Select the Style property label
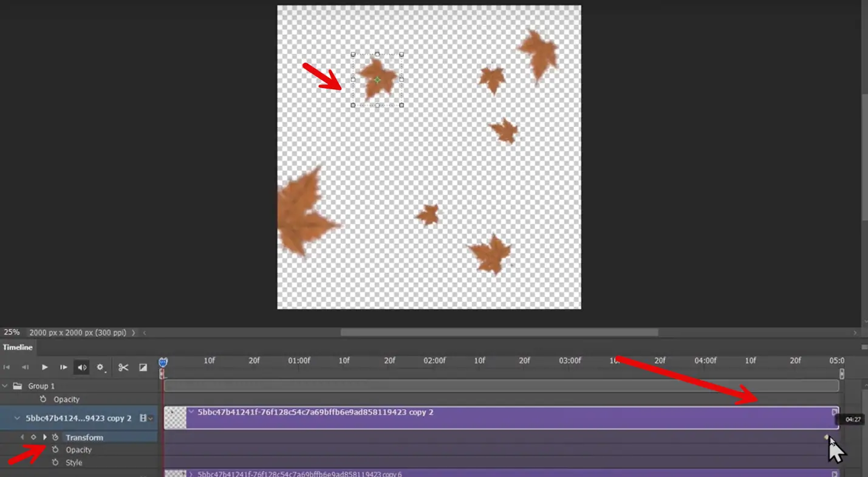The width and height of the screenshot is (868, 477). (x=74, y=462)
